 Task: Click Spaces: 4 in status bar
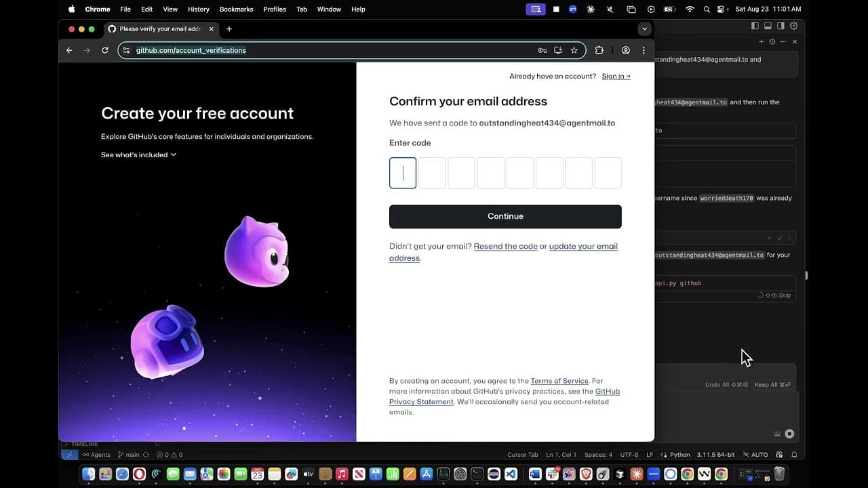click(598, 455)
